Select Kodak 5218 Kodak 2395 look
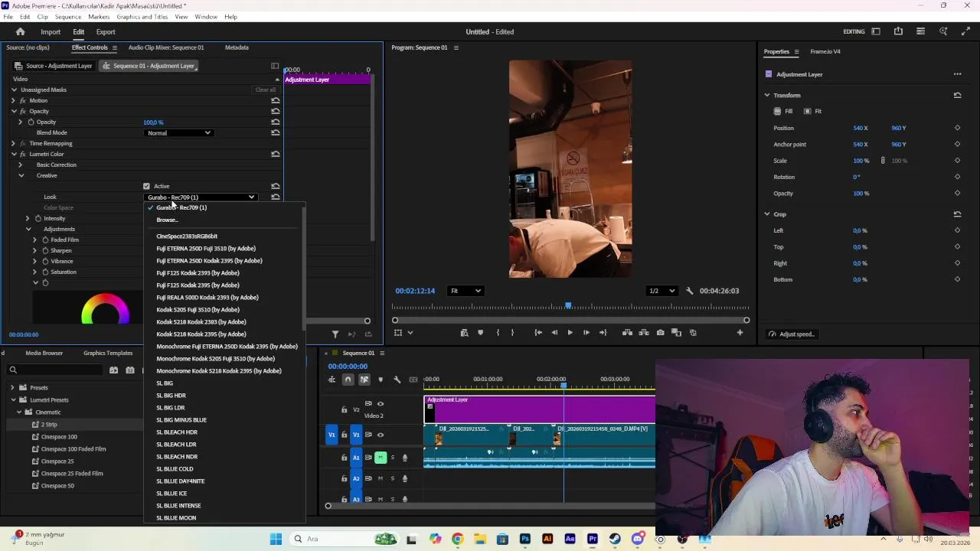The height and width of the screenshot is (551, 980). pyautogui.click(x=201, y=334)
